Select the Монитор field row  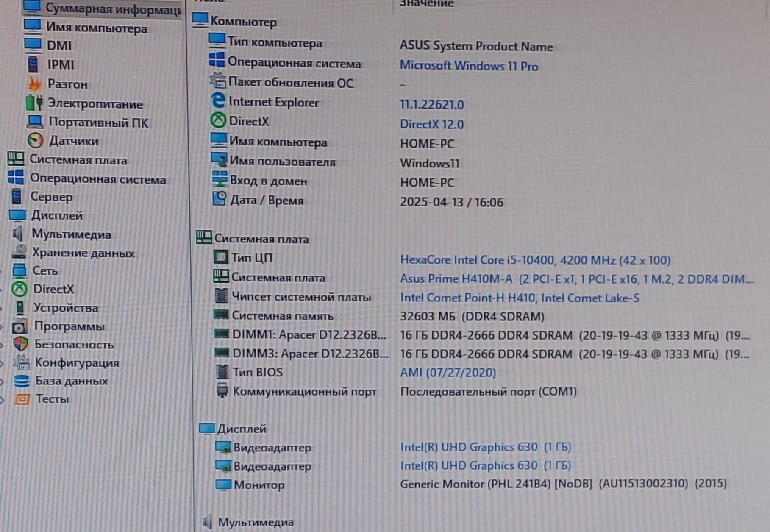click(x=249, y=485)
